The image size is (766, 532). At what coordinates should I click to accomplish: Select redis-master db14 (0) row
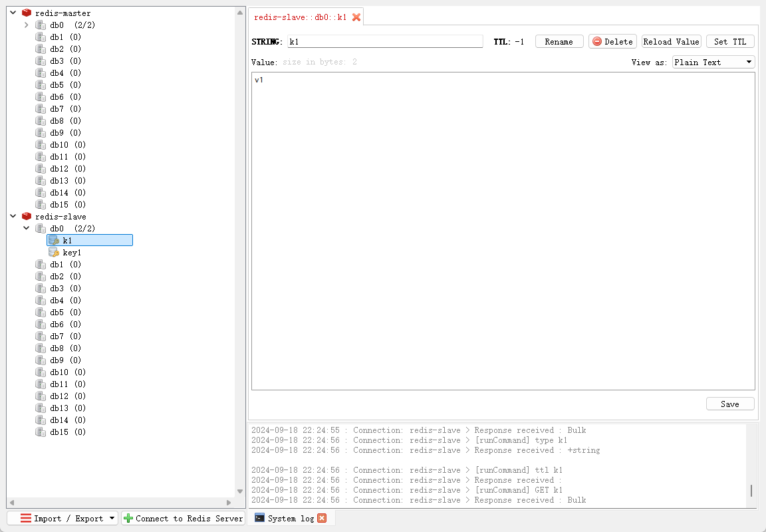[68, 192]
